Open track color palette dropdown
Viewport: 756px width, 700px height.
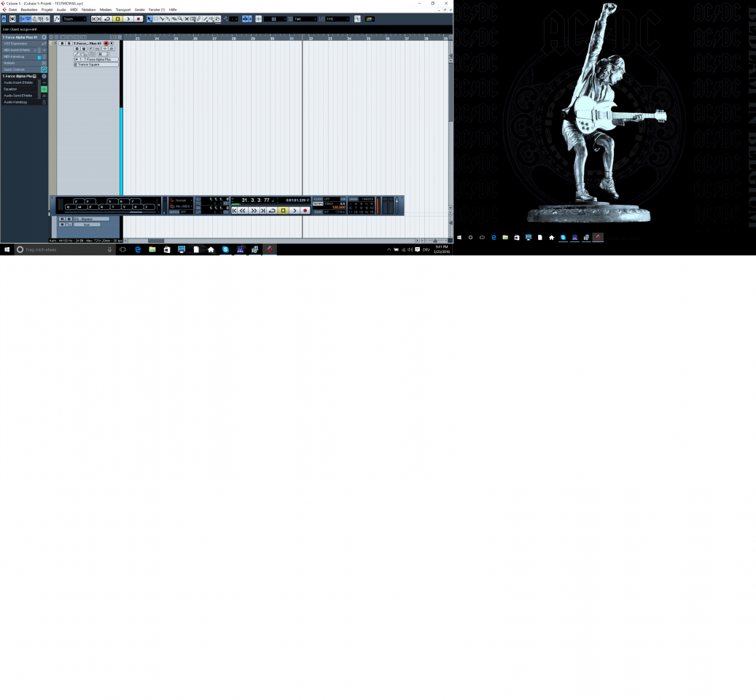pyautogui.click(x=370, y=19)
